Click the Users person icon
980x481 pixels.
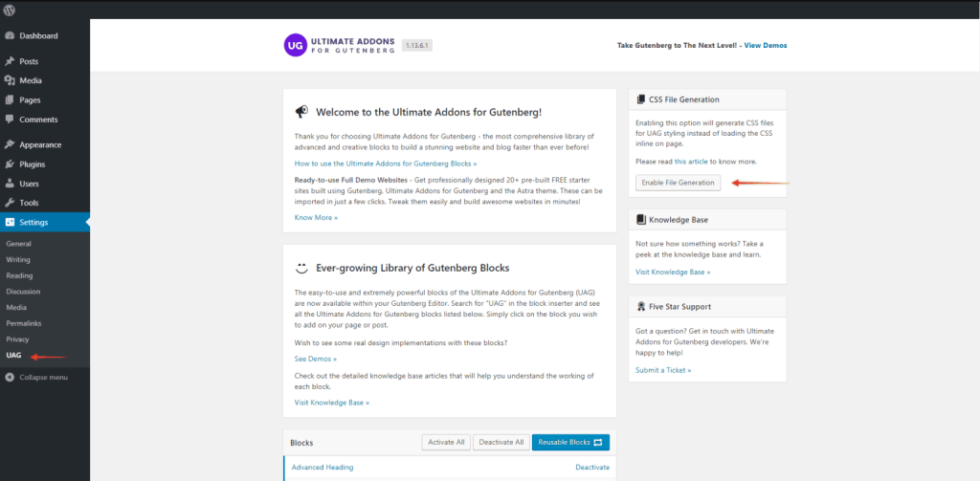point(10,184)
